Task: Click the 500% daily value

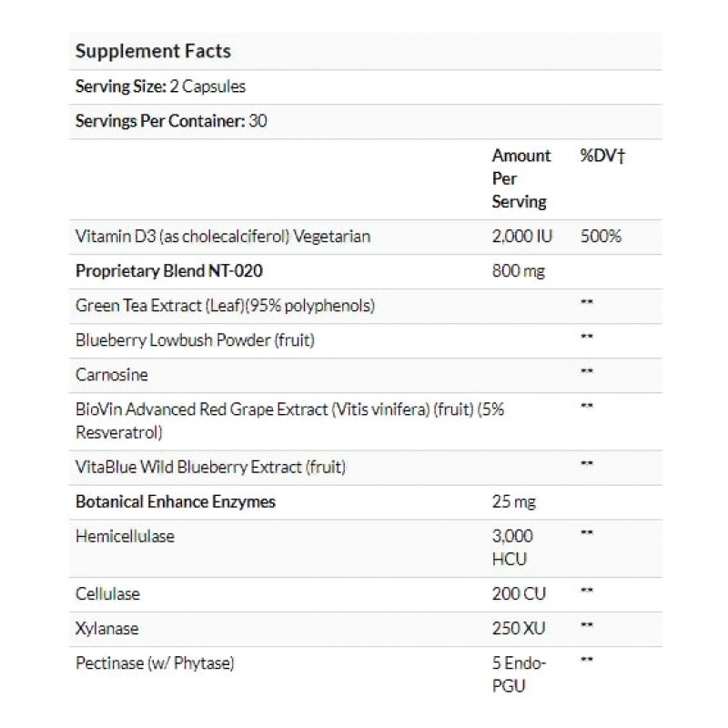Action: [601, 236]
